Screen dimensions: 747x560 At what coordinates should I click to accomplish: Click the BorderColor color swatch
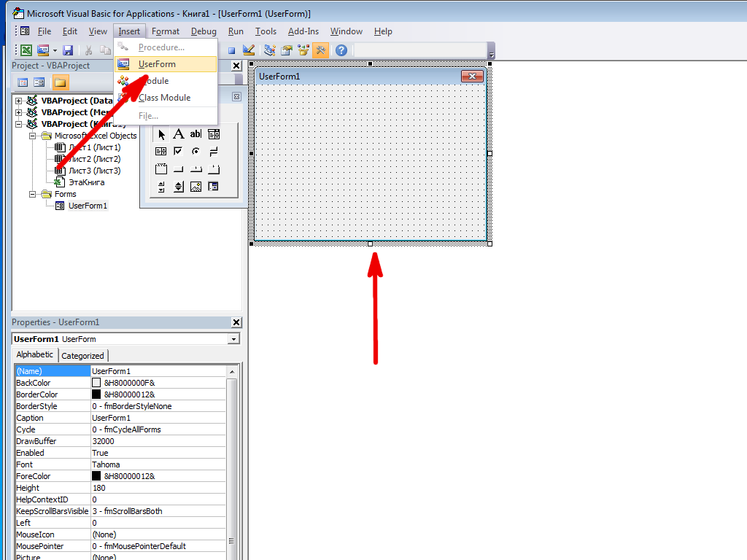(96, 394)
